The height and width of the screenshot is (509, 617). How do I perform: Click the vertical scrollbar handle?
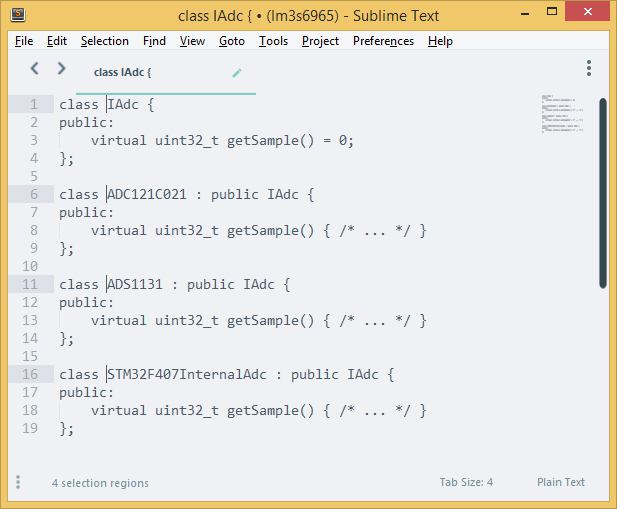pyautogui.click(x=603, y=190)
